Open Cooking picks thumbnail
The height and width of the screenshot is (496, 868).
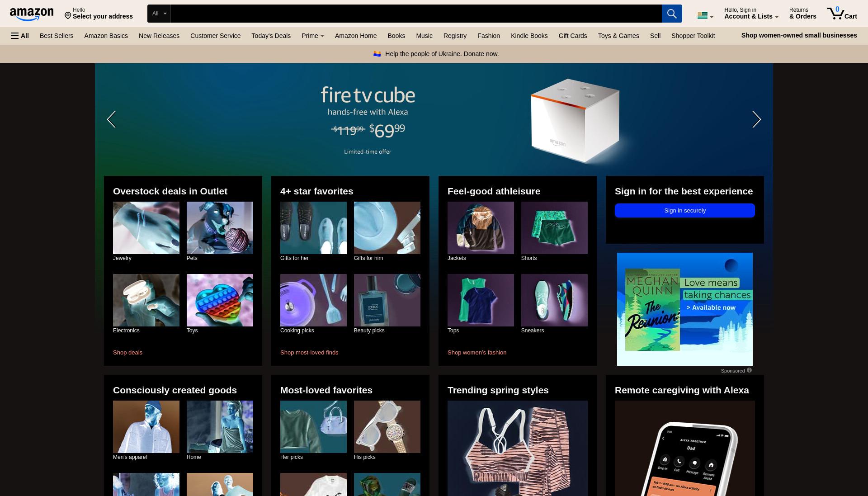(313, 300)
